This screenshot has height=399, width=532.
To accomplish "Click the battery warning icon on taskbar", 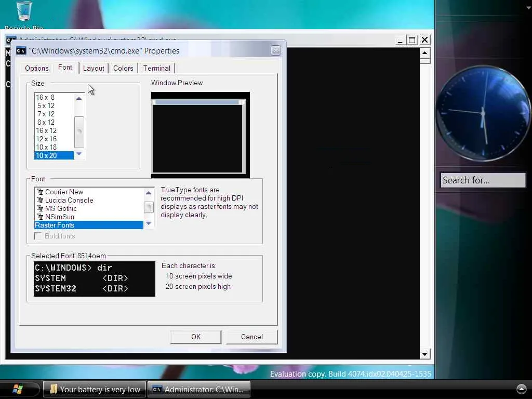I will point(54,389).
